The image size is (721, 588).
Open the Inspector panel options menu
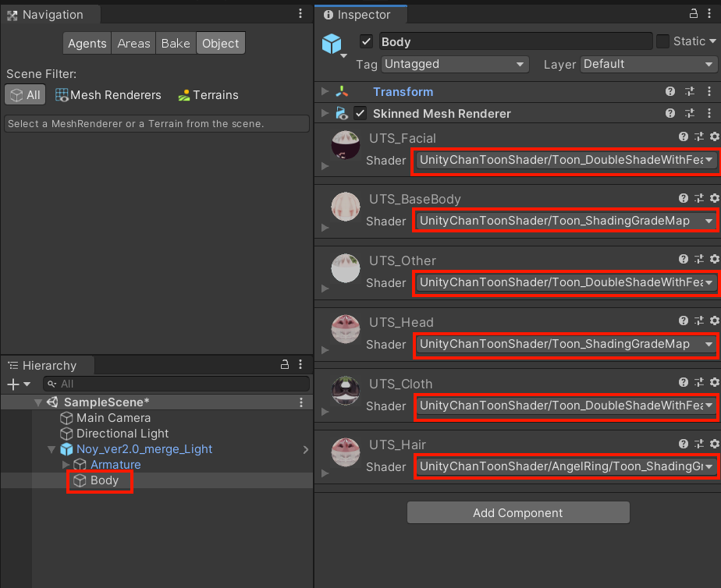pos(709,14)
